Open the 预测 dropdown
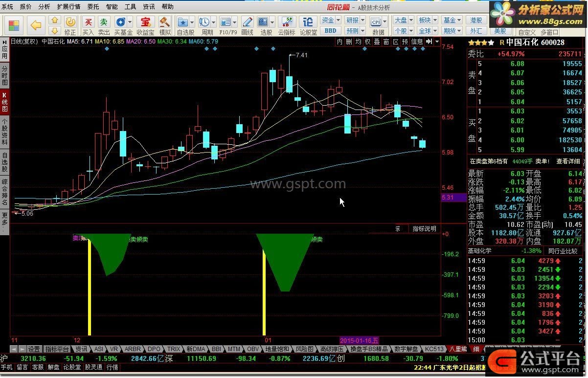The width and height of the screenshot is (588, 378). click(355, 31)
